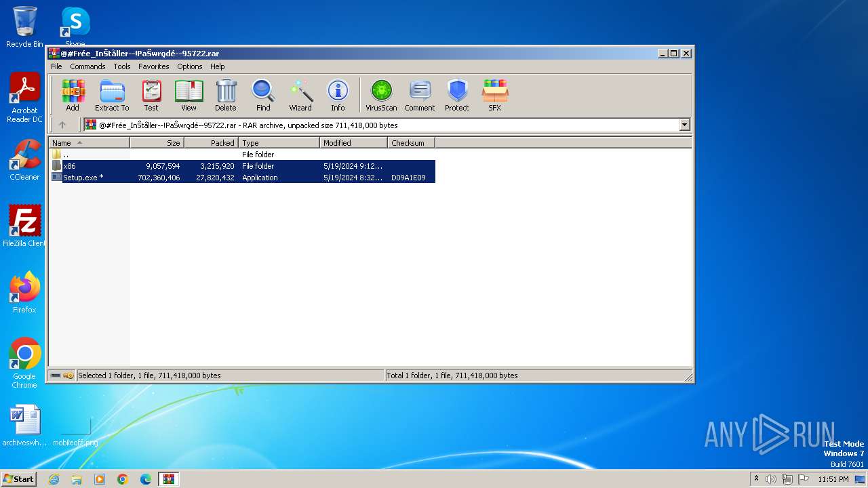Sort by Checksum column header
The width and height of the screenshot is (868, 488).
(x=411, y=143)
